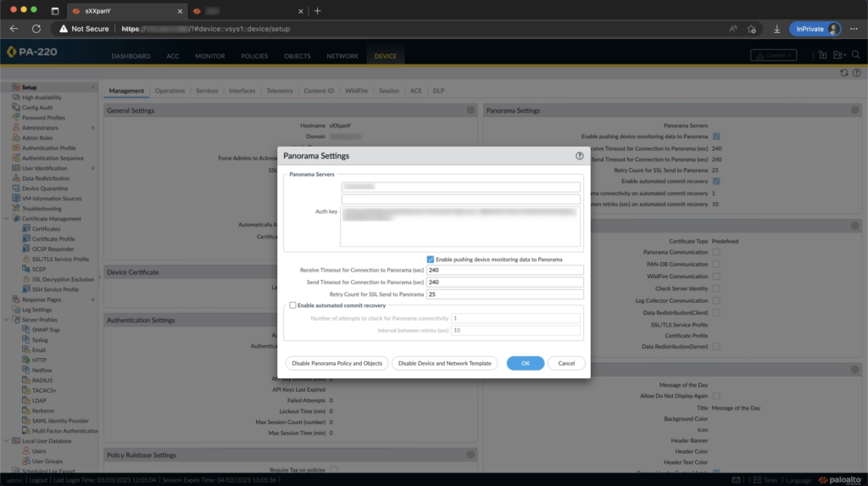Open Certificates under Certificate Management

point(46,229)
